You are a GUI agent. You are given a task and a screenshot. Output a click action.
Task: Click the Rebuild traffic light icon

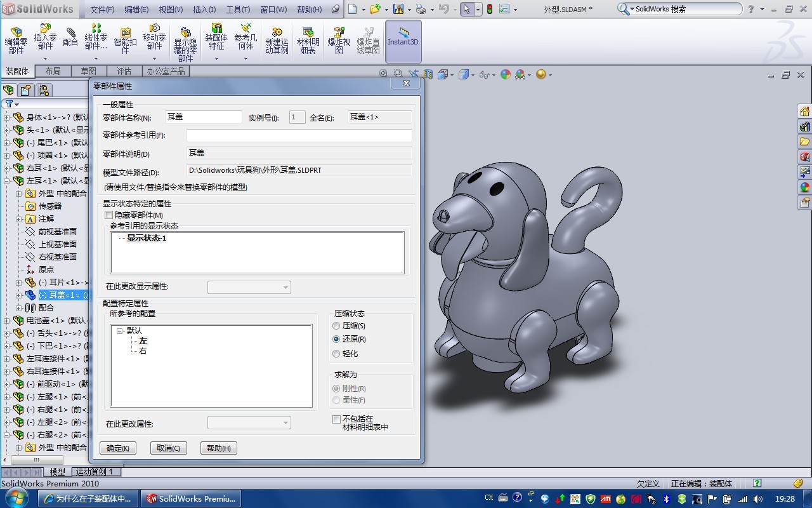point(490,9)
